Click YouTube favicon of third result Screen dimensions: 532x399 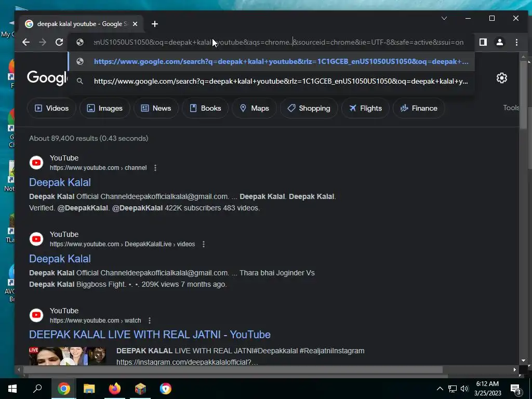point(36,315)
